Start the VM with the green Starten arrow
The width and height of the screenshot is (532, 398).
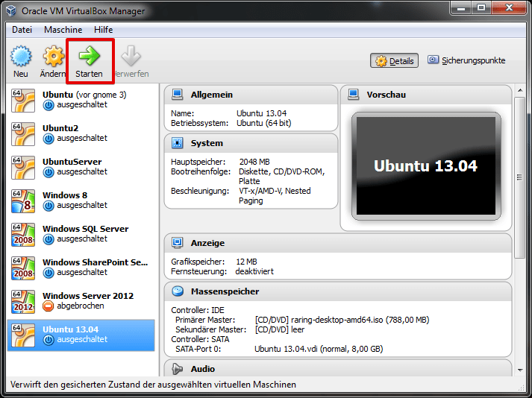point(90,56)
